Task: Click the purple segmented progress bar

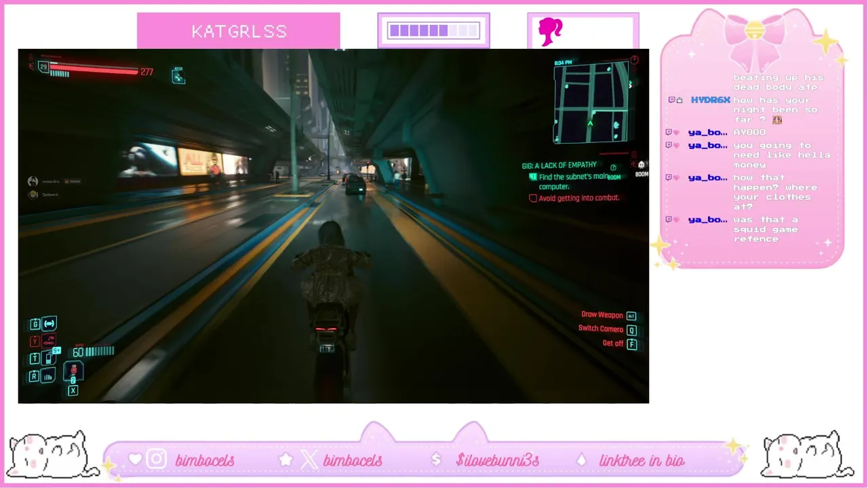Action: [433, 30]
